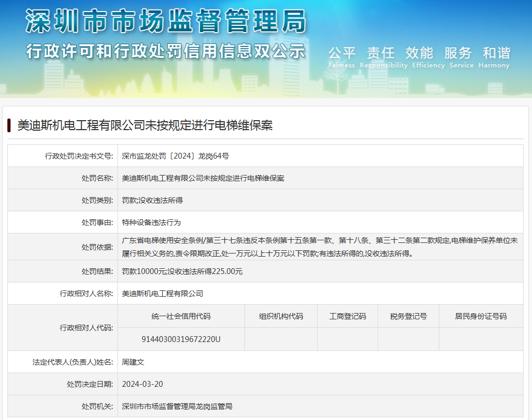
Task: Click the 处罚机关 row label
Action: pos(97,406)
